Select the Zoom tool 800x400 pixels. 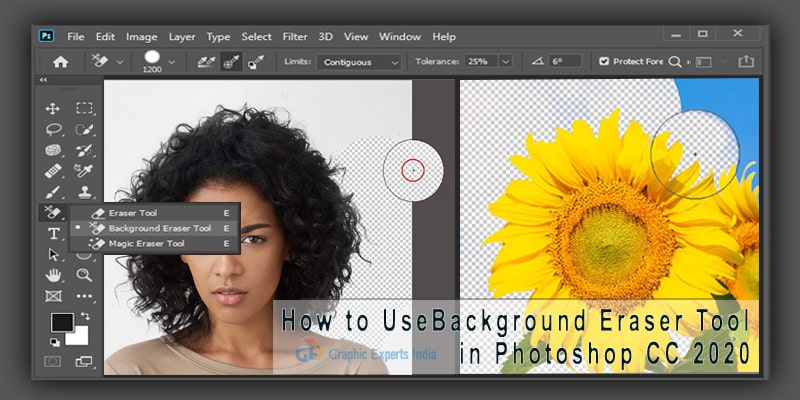point(84,276)
